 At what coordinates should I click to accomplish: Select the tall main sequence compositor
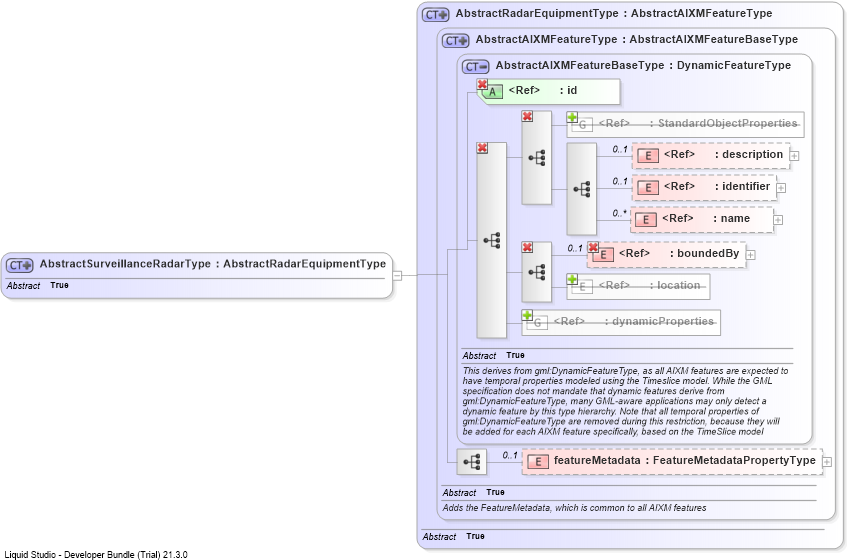point(492,240)
